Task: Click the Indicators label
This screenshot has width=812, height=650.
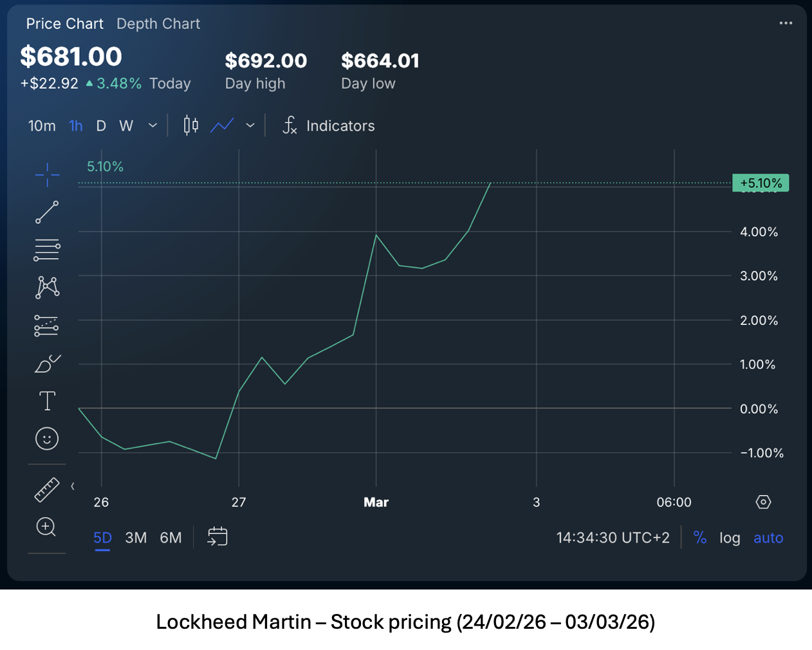Action: [x=340, y=126]
